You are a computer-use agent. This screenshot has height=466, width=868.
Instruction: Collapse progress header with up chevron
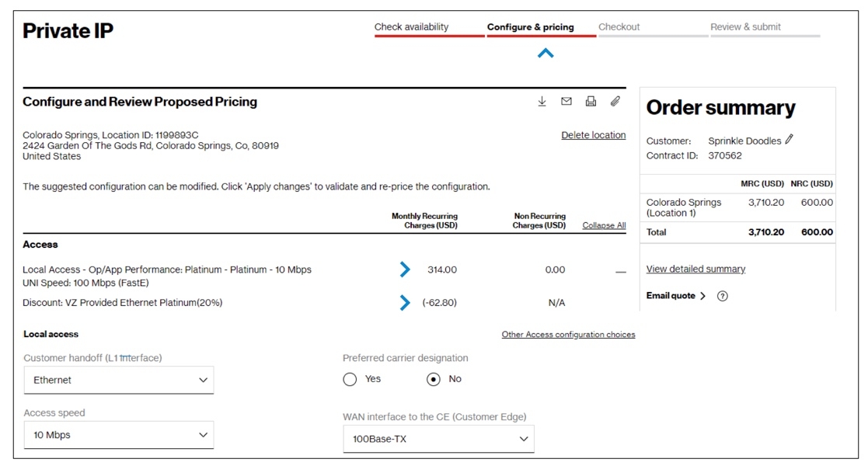546,54
